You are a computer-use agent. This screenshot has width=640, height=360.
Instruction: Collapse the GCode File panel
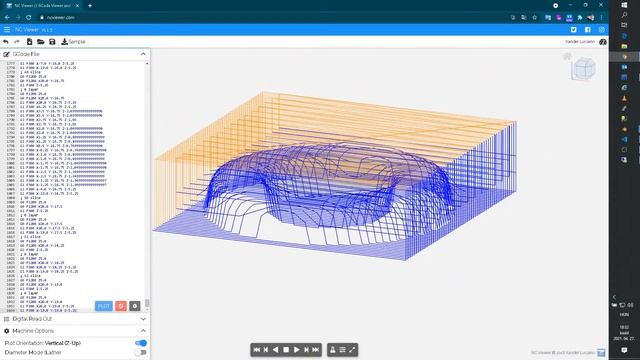(143, 54)
